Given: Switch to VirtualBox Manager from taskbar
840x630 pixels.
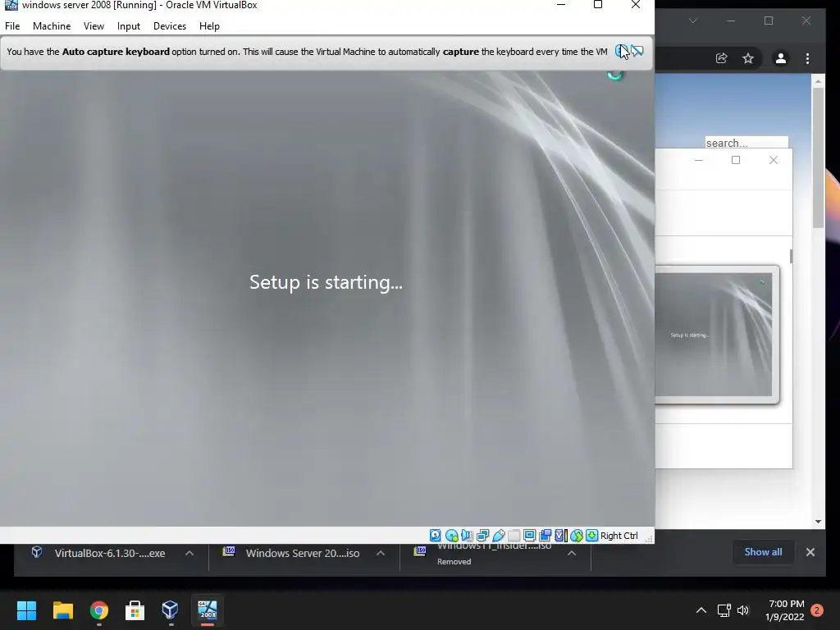Looking at the screenshot, I should pos(171,610).
